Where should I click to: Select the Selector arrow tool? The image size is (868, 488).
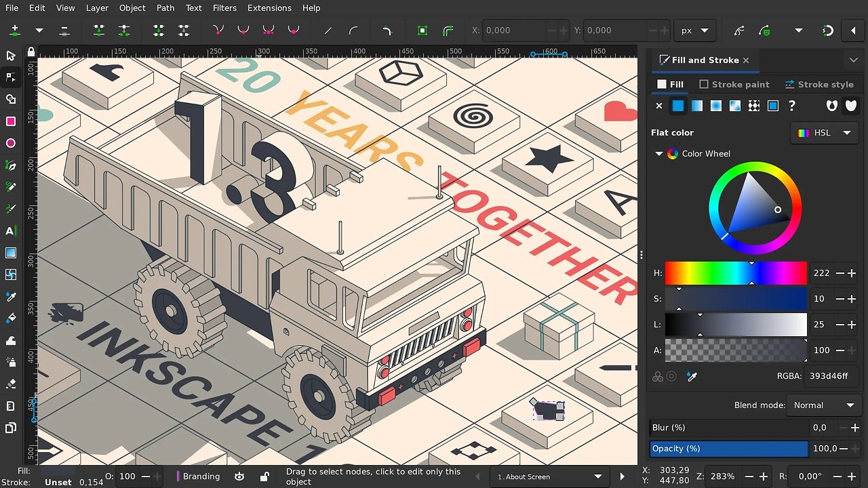[10, 56]
